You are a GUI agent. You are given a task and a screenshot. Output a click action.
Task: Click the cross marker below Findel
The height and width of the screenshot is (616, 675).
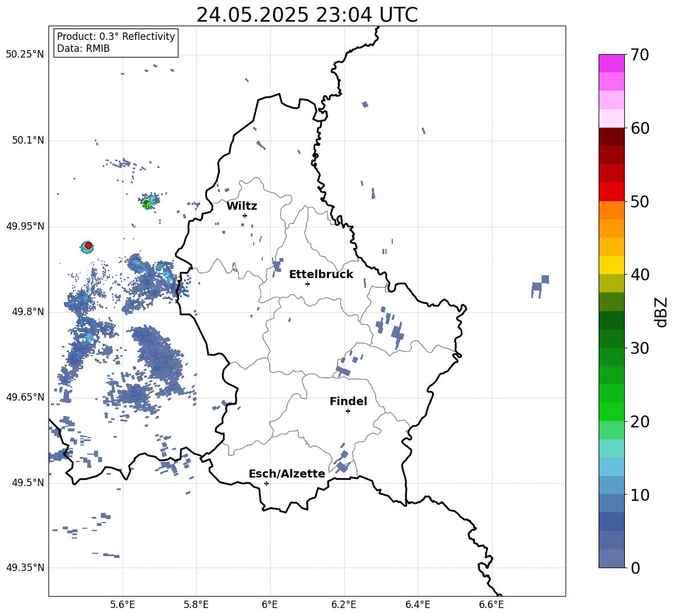tap(348, 411)
